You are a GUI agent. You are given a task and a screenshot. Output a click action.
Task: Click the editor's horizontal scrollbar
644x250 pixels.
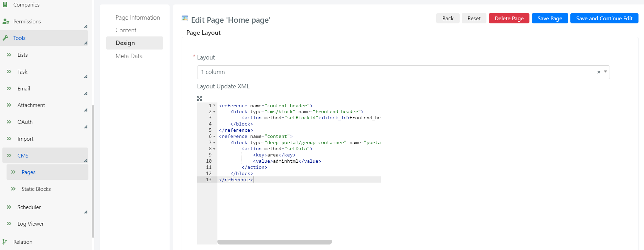[x=275, y=242]
